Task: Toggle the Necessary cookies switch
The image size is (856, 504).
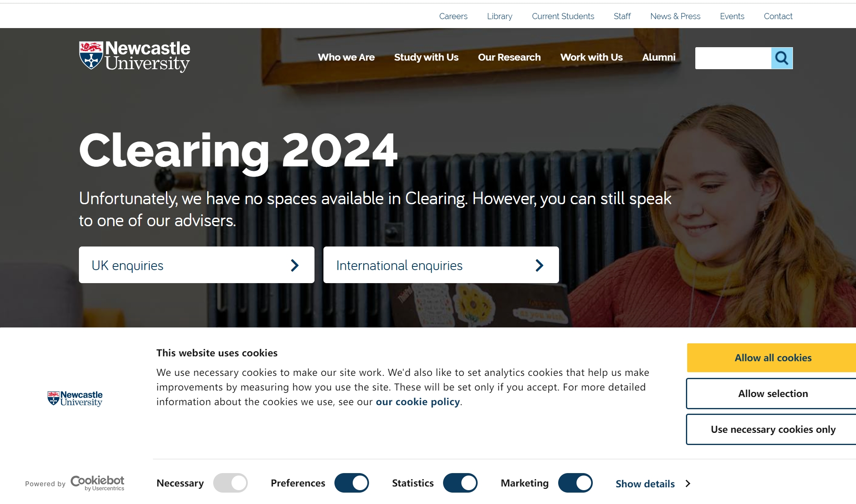Action: (230, 483)
